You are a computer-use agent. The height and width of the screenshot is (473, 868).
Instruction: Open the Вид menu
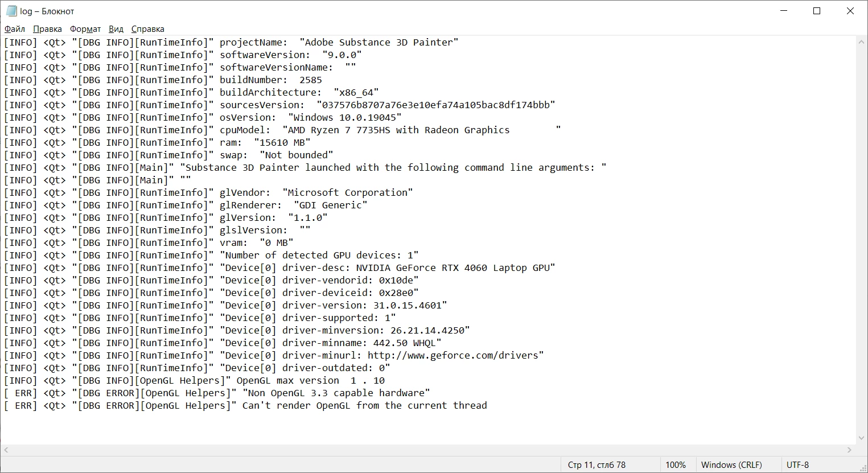point(116,29)
